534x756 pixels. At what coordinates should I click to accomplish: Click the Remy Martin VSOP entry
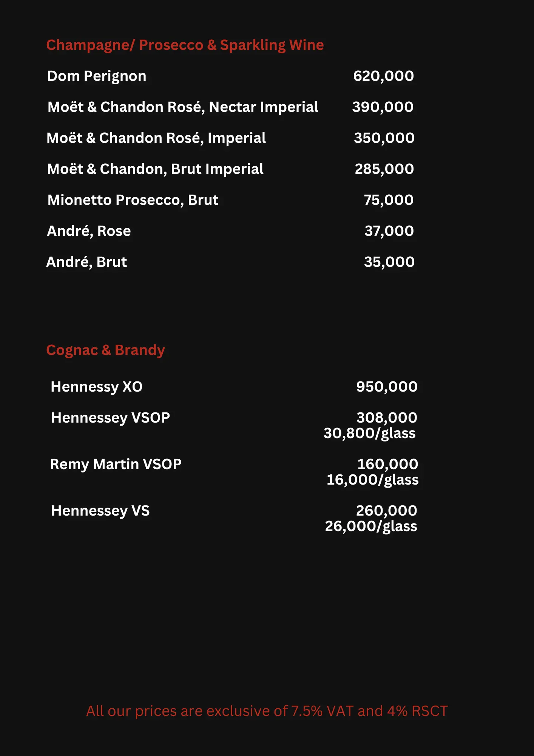[116, 465]
